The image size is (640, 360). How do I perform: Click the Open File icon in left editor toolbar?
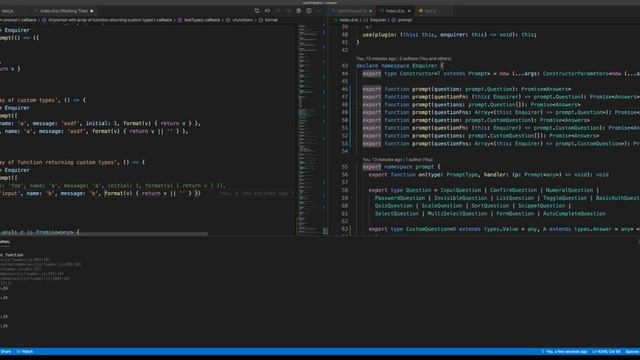pyautogui.click(x=257, y=11)
